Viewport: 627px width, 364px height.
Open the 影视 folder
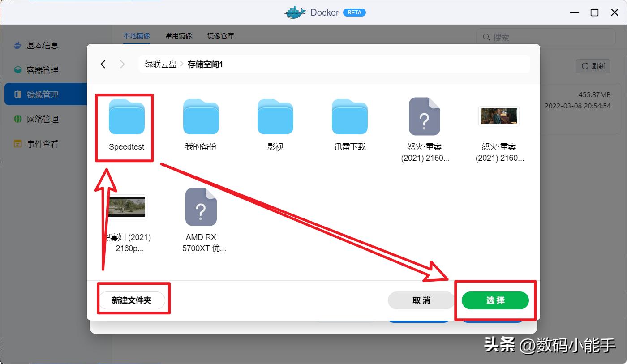(x=275, y=117)
